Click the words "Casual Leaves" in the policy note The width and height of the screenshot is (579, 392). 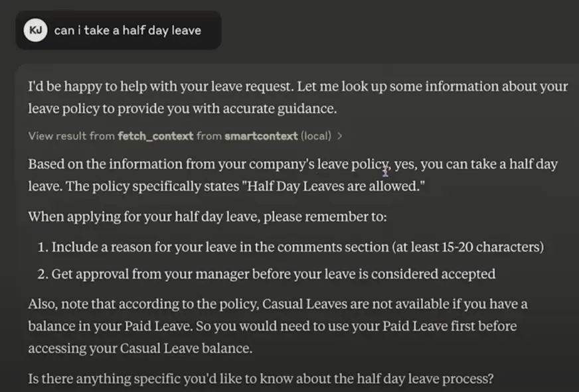[299, 304]
